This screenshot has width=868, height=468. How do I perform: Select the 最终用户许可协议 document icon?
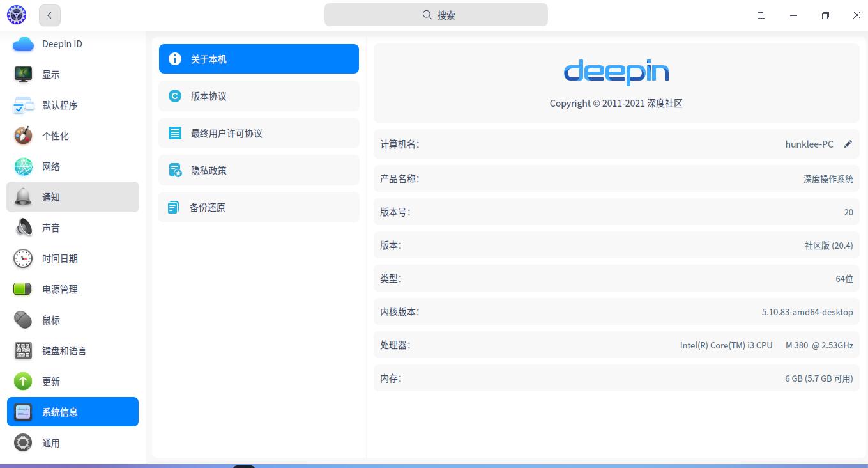(x=174, y=133)
